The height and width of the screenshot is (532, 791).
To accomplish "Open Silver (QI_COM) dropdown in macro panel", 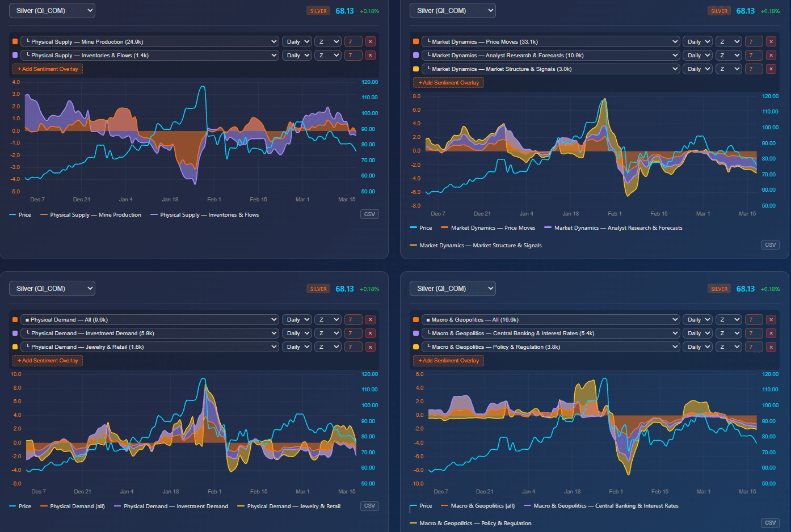I will coord(453,289).
